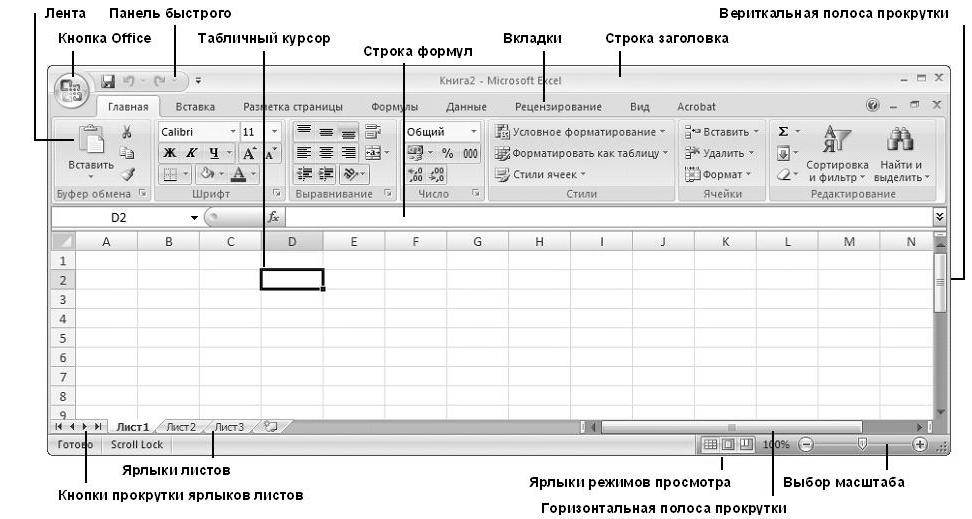Apply thousands separator 000 format
The height and width of the screenshot is (519, 972).
(x=471, y=153)
